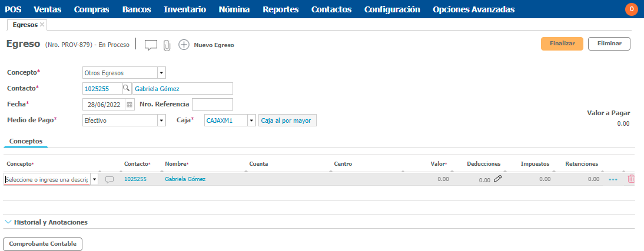The height and width of the screenshot is (251, 644).
Task: Click the paperclip attachment icon
Action: (x=167, y=45)
